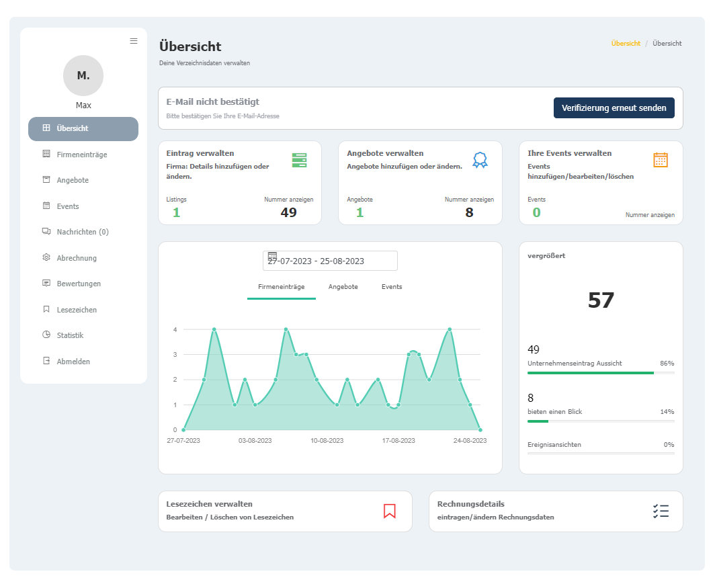Switch to the Angebote chart tab
Viewport: 717px width, 588px height.
tap(343, 287)
